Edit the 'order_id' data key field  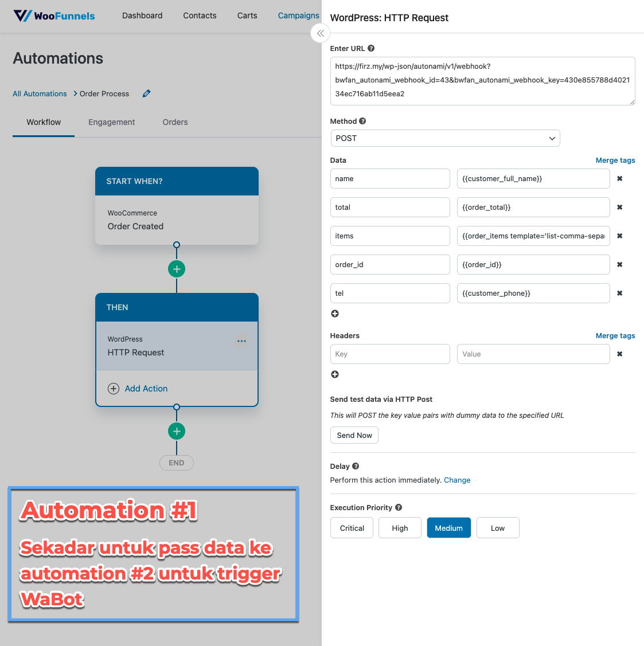(x=390, y=264)
